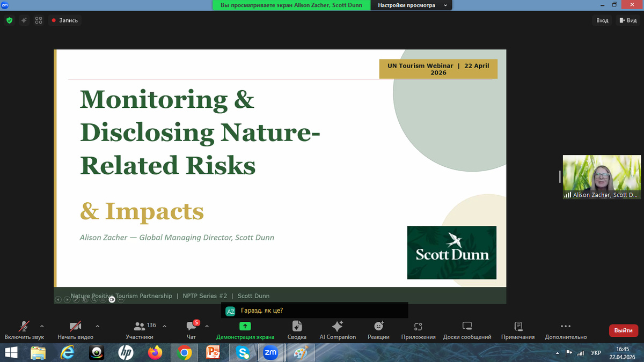Open the Настройки просмотра dropdown
644x362 pixels.
pos(411,5)
